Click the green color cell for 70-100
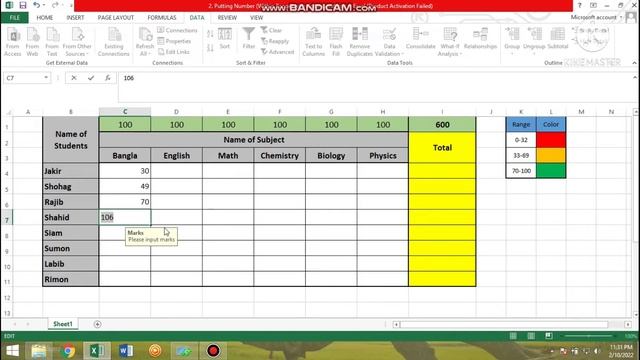 [x=551, y=171]
